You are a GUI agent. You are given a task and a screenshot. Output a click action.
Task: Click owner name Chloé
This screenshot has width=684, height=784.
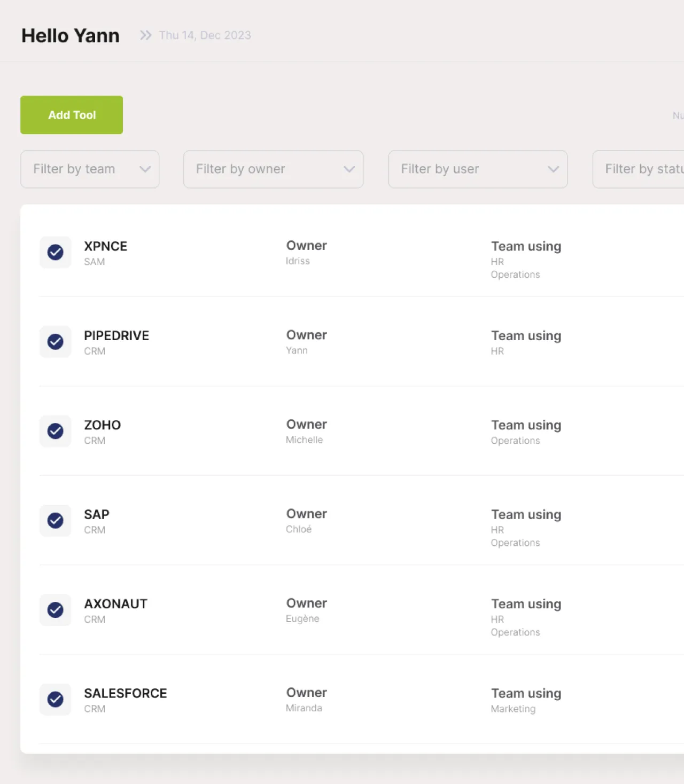[299, 529]
